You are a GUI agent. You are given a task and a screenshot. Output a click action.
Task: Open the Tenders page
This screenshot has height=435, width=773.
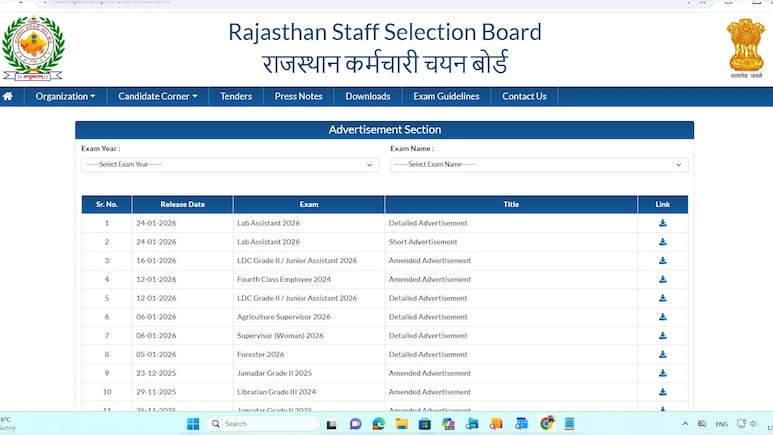(x=236, y=96)
